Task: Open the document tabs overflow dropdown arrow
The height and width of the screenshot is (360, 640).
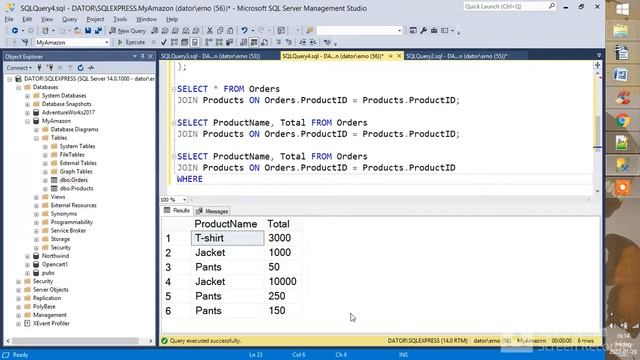Action: [599, 56]
